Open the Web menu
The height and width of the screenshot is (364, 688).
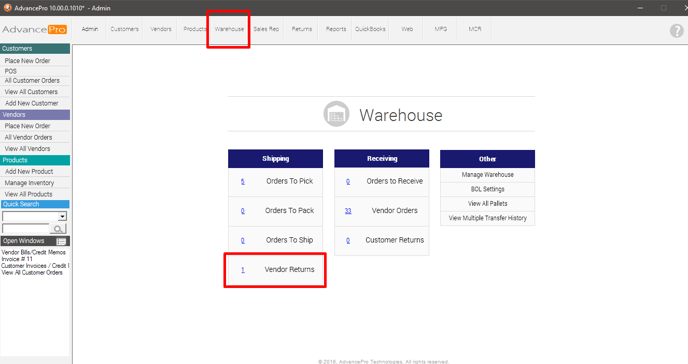[x=407, y=29]
